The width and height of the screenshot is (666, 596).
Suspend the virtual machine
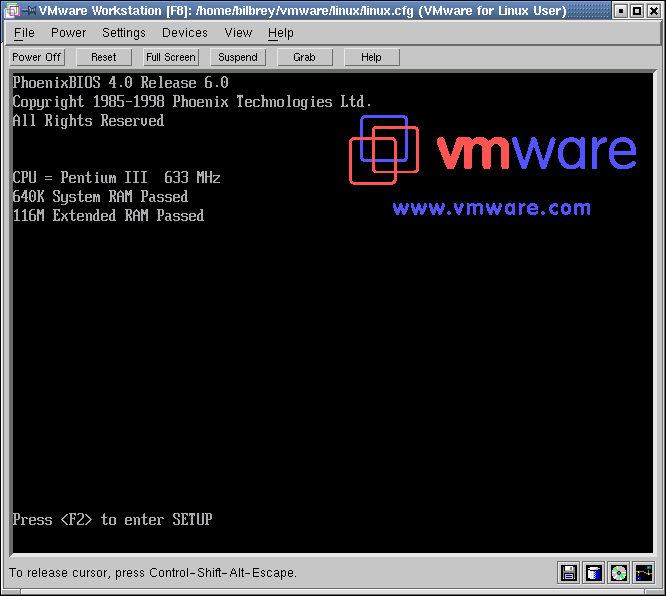coord(238,58)
